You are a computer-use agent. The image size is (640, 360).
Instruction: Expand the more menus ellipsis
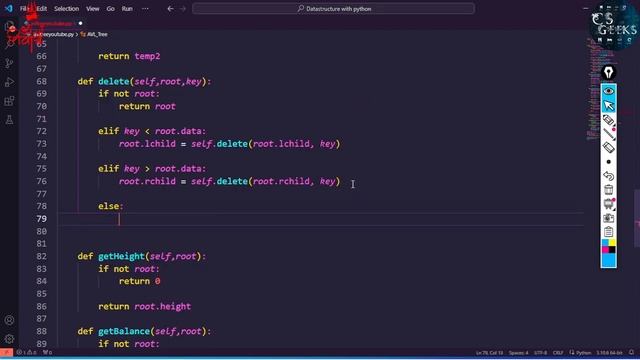click(145, 9)
